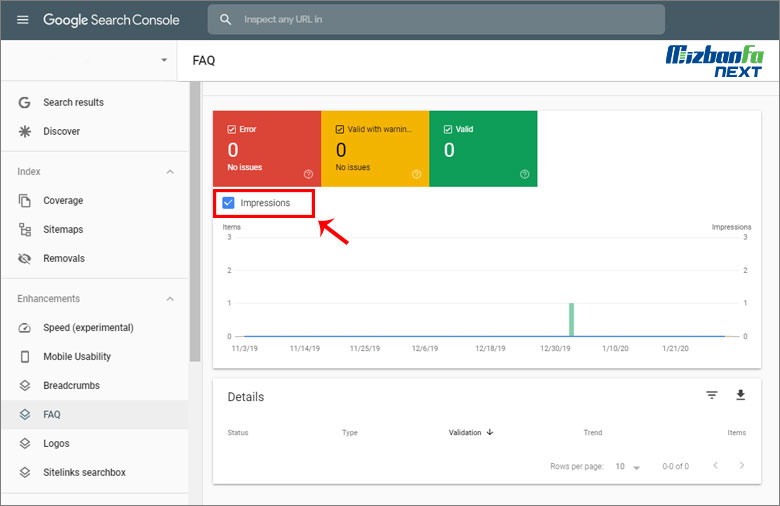Open the Details filter icon
780x506 pixels.
[712, 395]
